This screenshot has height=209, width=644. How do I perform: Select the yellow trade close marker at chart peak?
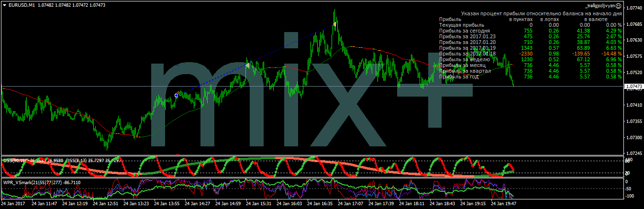335,24
